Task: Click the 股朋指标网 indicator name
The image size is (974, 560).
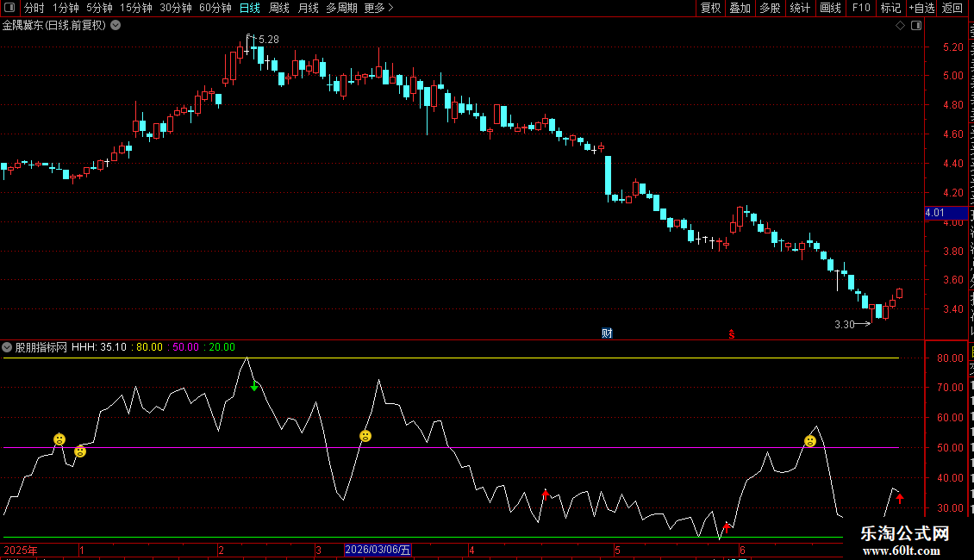Action: pyautogui.click(x=41, y=347)
